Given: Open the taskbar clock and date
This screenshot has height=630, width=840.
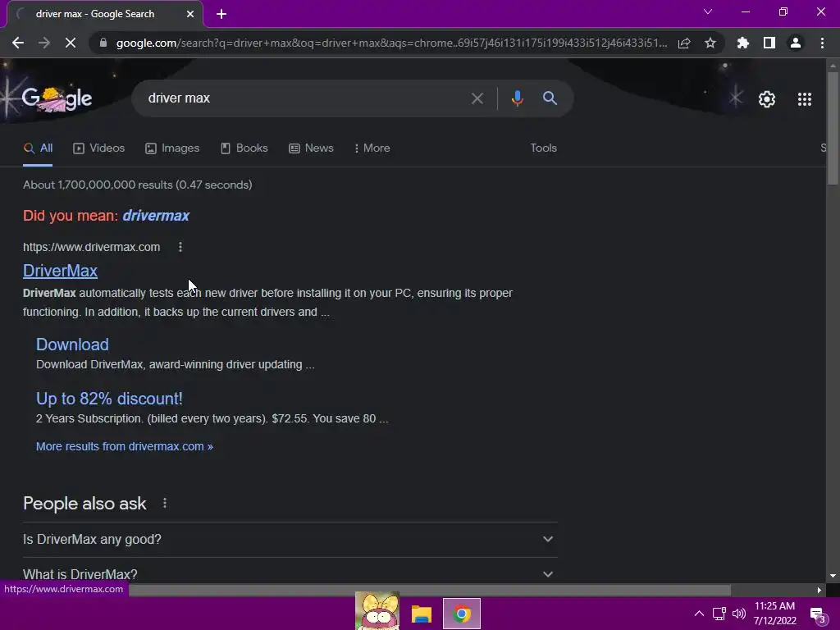Looking at the screenshot, I should click(774, 614).
